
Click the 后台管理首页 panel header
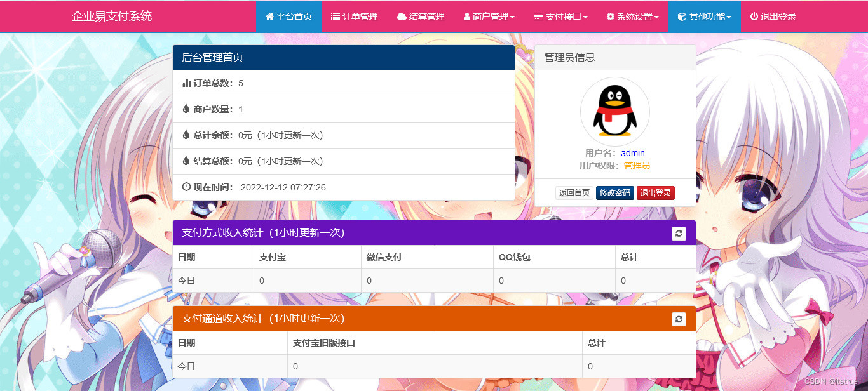344,57
